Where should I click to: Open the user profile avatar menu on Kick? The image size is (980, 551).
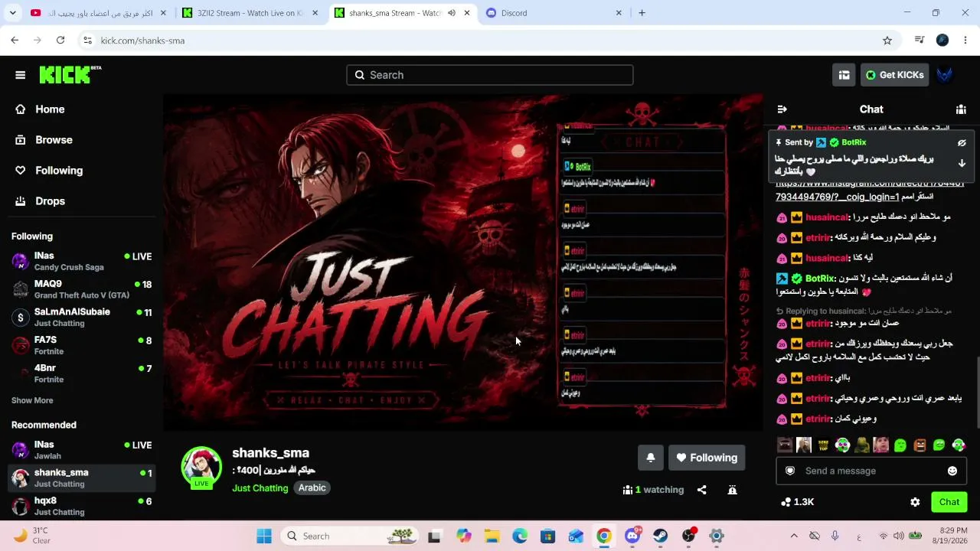(945, 75)
